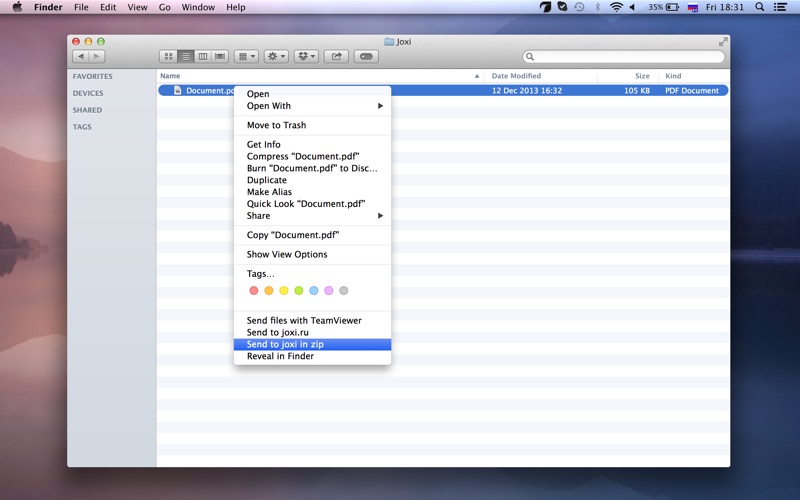Open the Apple menu
800x500 pixels.
click(17, 7)
